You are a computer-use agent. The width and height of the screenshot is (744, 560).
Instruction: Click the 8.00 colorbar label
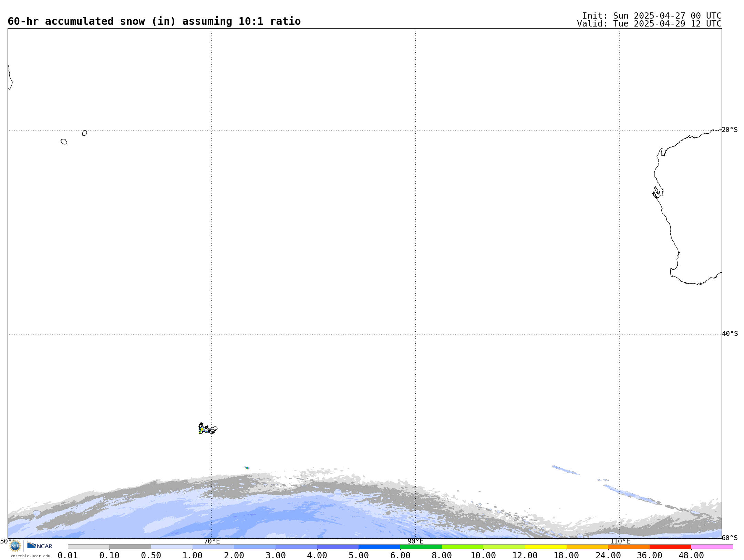[442, 556]
